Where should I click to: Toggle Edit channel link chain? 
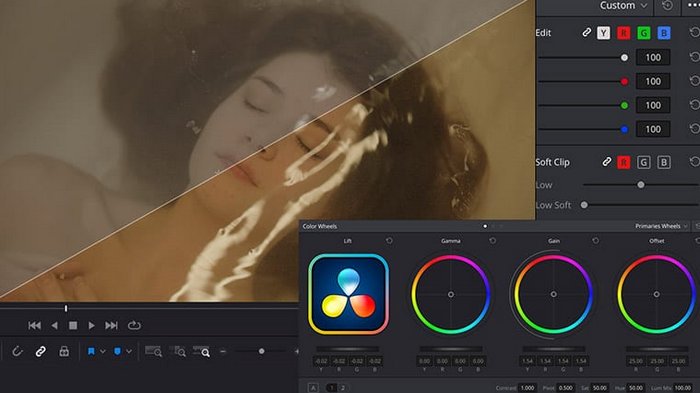pos(587,33)
